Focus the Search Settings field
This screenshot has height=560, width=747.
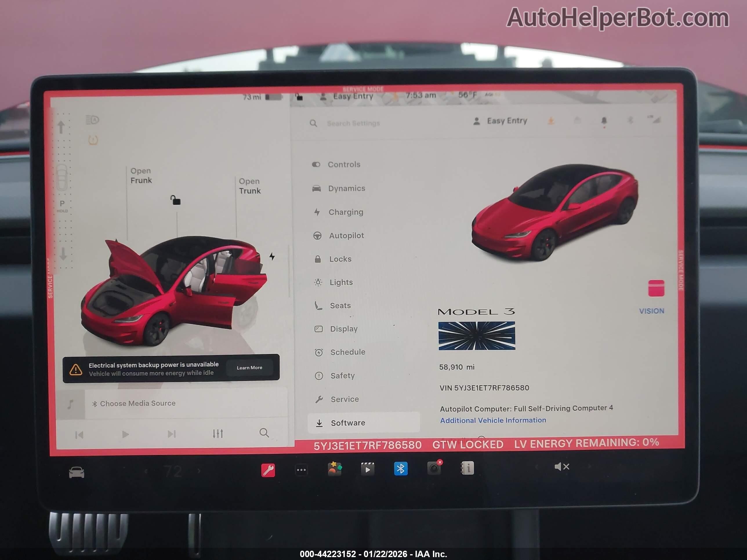[353, 123]
